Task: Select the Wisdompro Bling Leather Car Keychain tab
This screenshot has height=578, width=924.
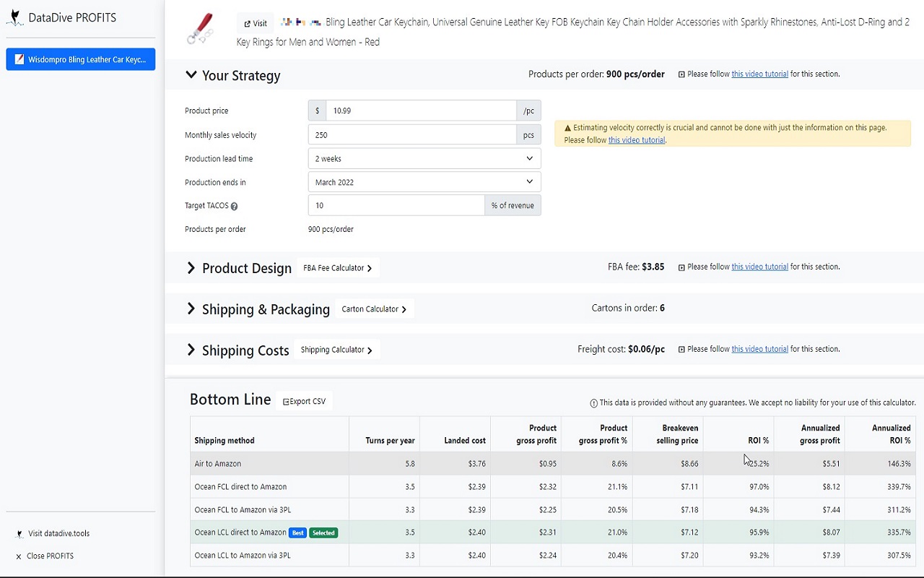Action: click(81, 59)
